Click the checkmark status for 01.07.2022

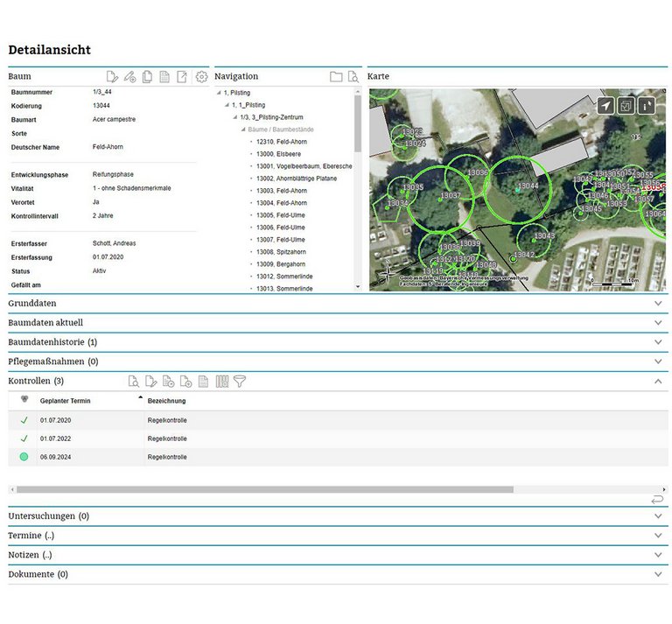[x=24, y=438]
